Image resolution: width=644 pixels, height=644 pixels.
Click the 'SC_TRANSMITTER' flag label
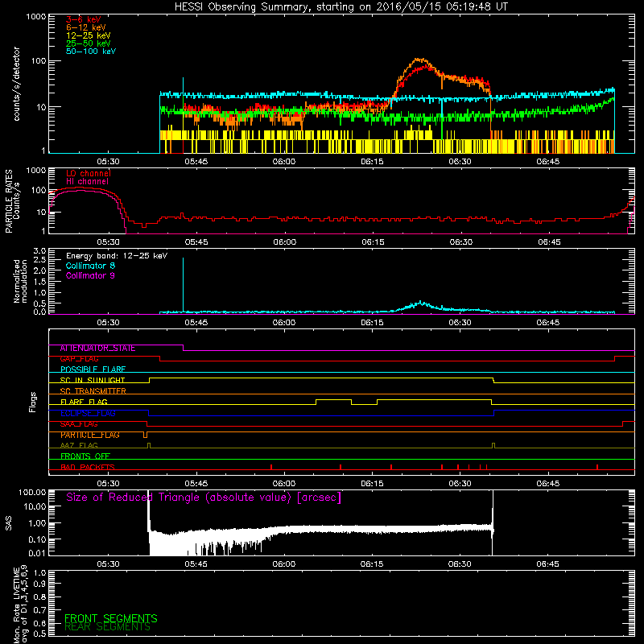point(93,391)
